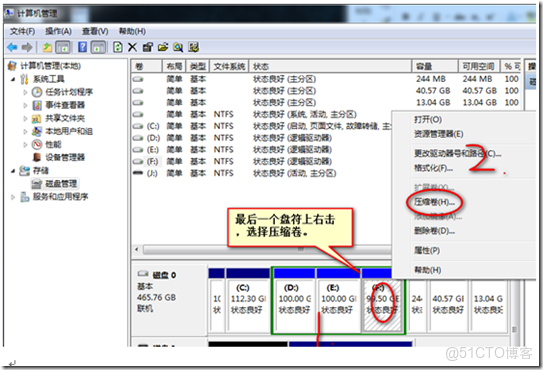Click the drive icon of the (C:) volume row

(138, 126)
